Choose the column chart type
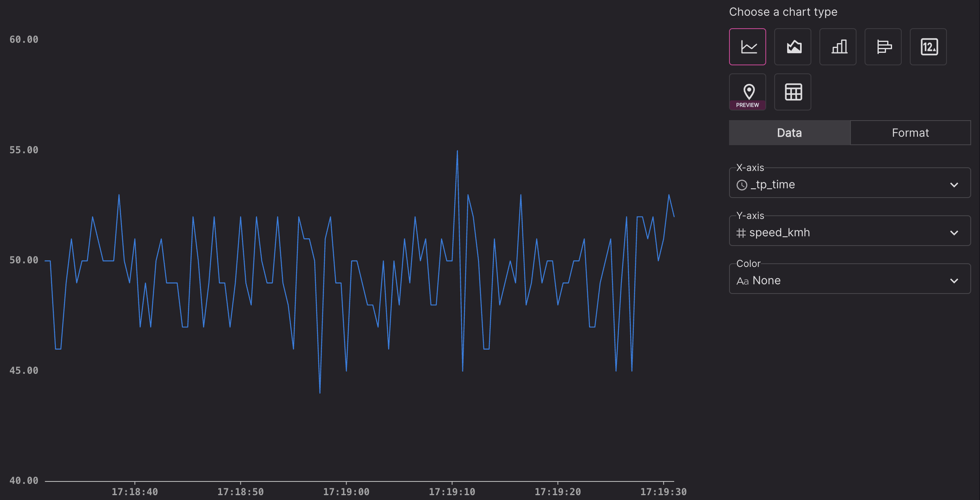This screenshot has width=980, height=500. pos(838,46)
